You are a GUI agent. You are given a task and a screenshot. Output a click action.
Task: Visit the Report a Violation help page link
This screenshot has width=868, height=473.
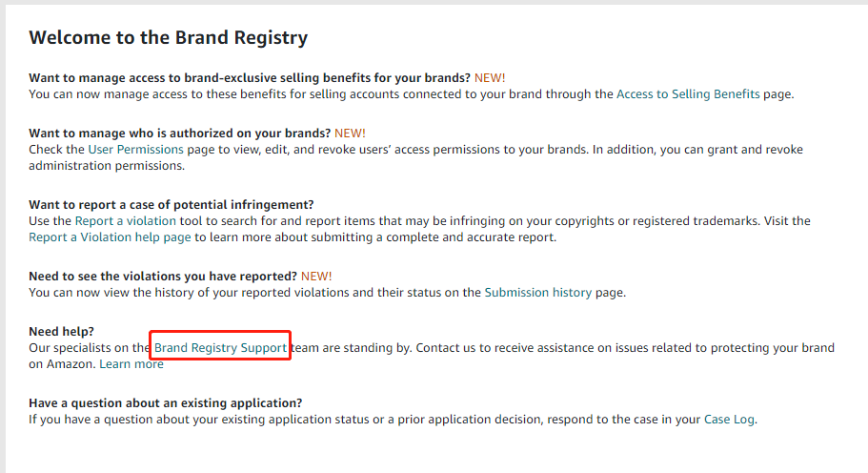[x=110, y=237]
